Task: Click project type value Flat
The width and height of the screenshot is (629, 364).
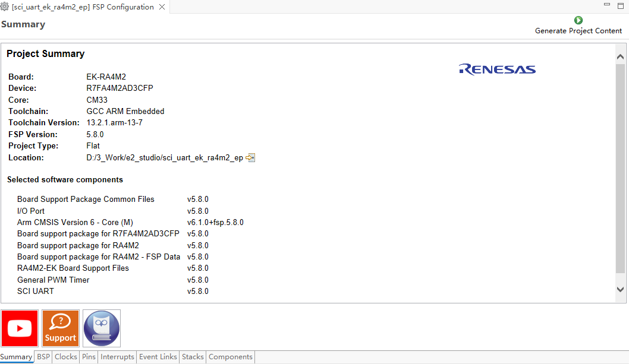Action: [93, 146]
